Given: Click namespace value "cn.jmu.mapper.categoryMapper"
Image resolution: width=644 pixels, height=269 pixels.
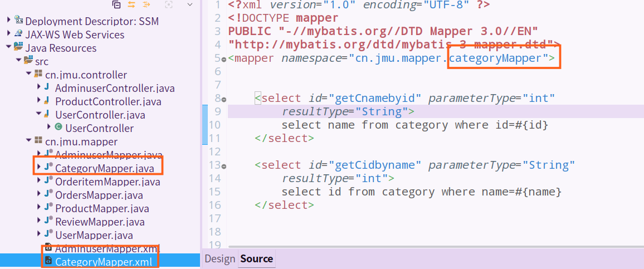Looking at the screenshot, I should click(x=450, y=58).
